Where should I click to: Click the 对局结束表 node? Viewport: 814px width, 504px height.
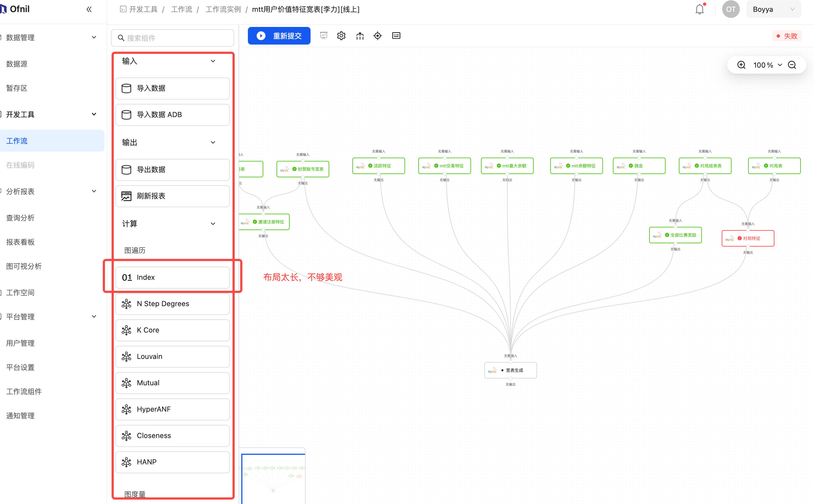click(705, 166)
